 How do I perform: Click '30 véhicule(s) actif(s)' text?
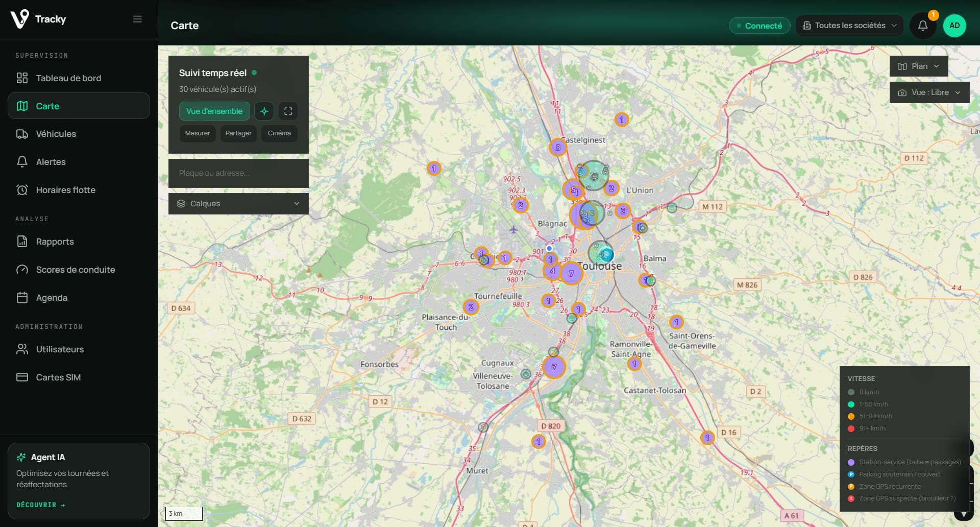point(217,89)
